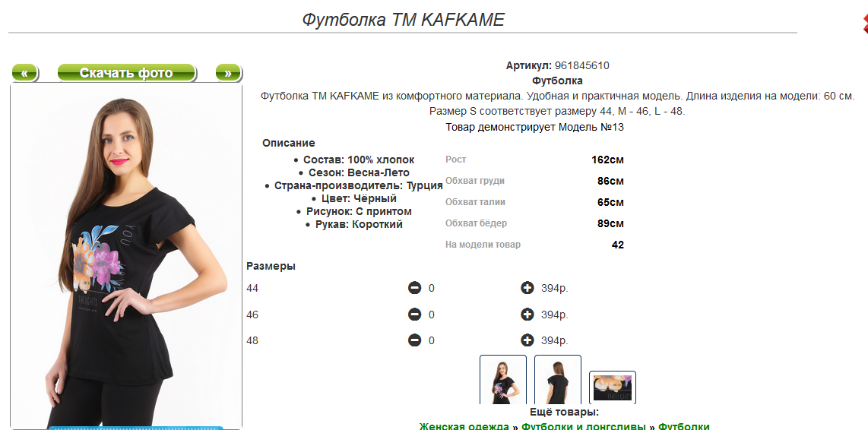
Task: Increase quantity for size 44
Action: click(x=527, y=289)
